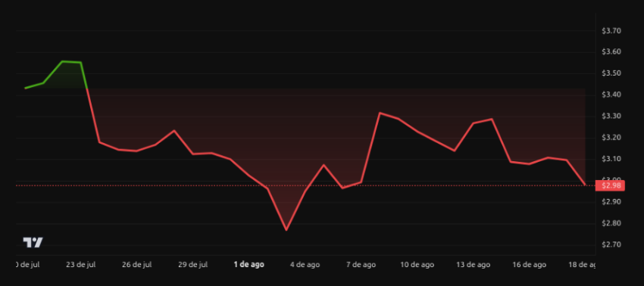Click the $2.80 price axis label

pos(611,223)
